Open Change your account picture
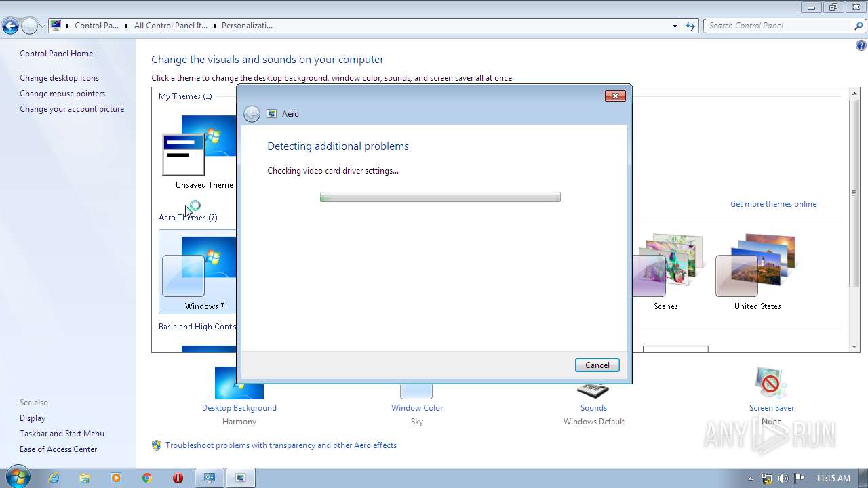This screenshot has height=488, width=868. pos(72,109)
